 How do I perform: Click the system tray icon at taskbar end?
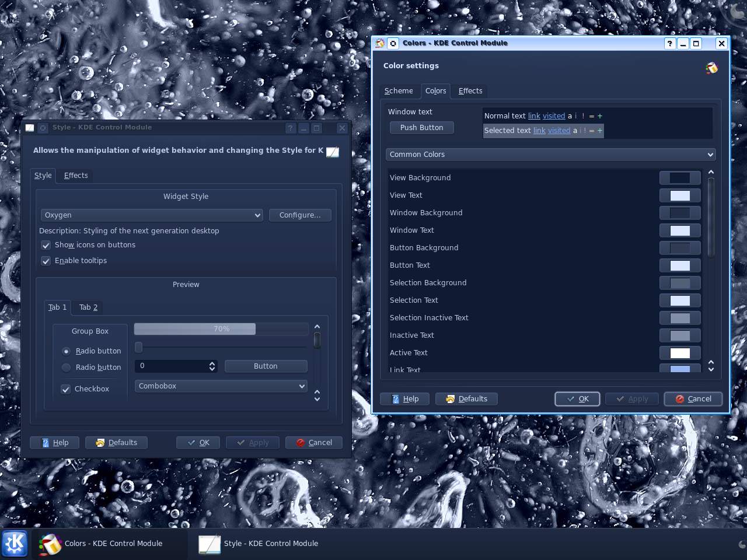coord(742,544)
